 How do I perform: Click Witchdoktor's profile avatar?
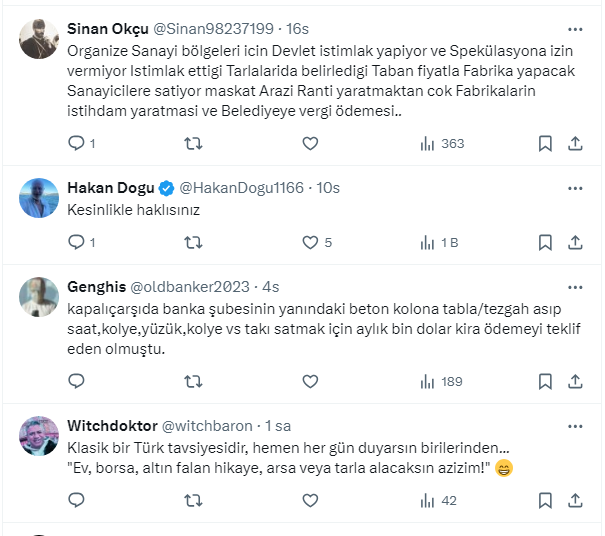click(x=38, y=435)
